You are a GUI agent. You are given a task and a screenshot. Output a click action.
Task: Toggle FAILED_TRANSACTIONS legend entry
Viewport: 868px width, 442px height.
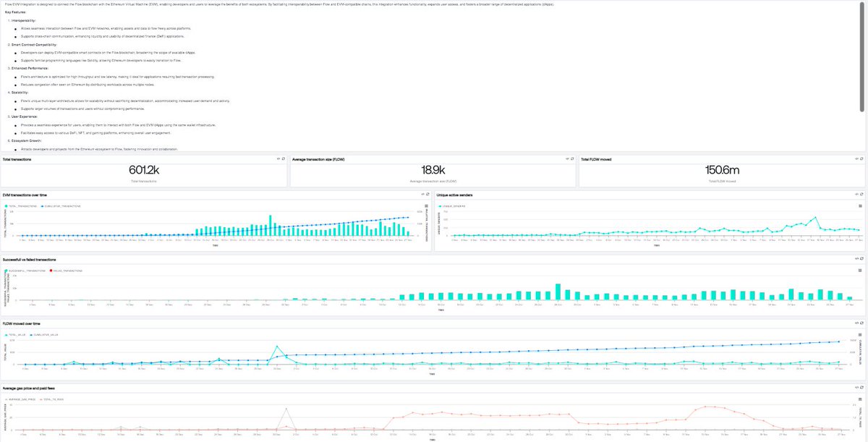pyautogui.click(x=66, y=270)
